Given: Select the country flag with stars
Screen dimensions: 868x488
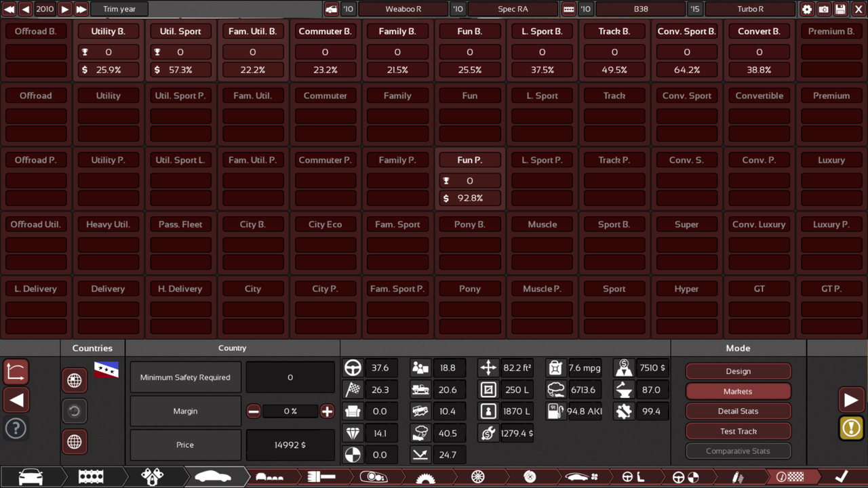Looking at the screenshot, I should (x=106, y=370).
